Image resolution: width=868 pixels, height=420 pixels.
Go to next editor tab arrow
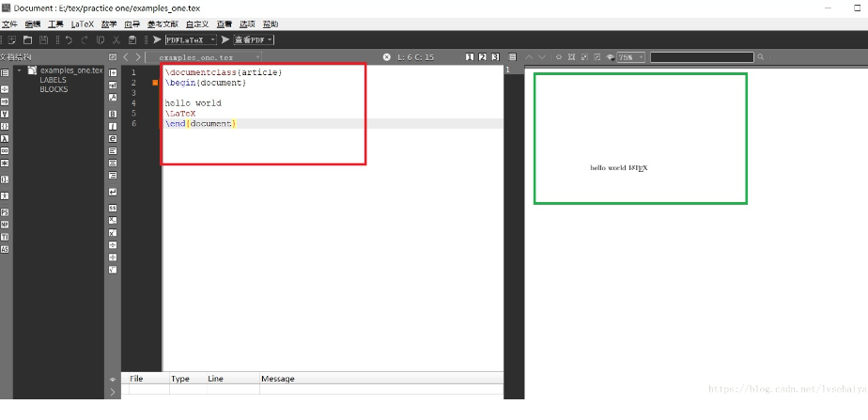pos(138,57)
